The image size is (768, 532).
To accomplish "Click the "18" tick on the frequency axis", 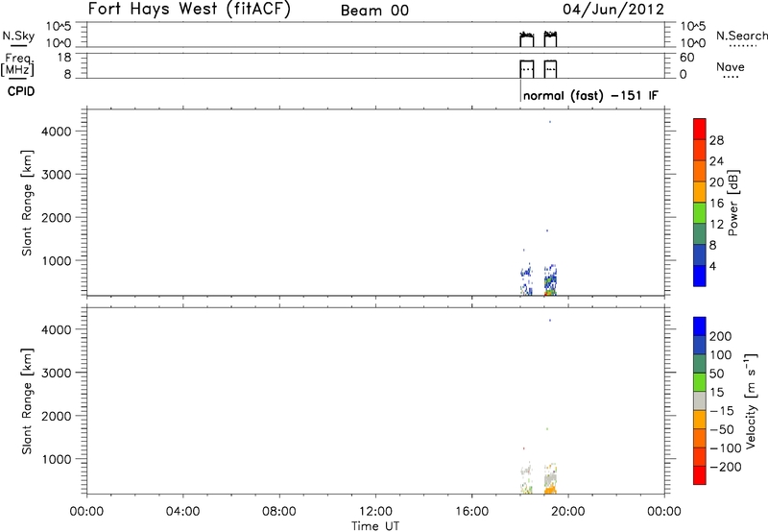I will pyautogui.click(x=64, y=58).
